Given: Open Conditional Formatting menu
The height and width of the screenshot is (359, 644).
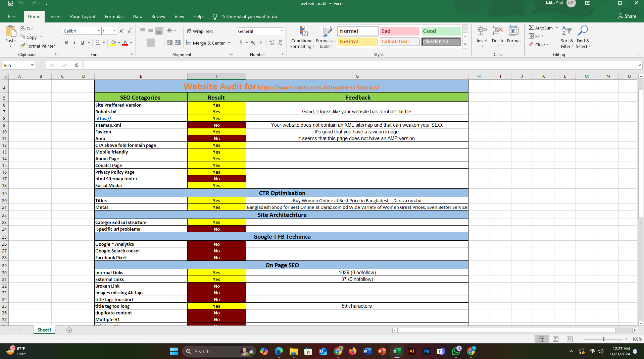Looking at the screenshot, I should coord(302,37).
